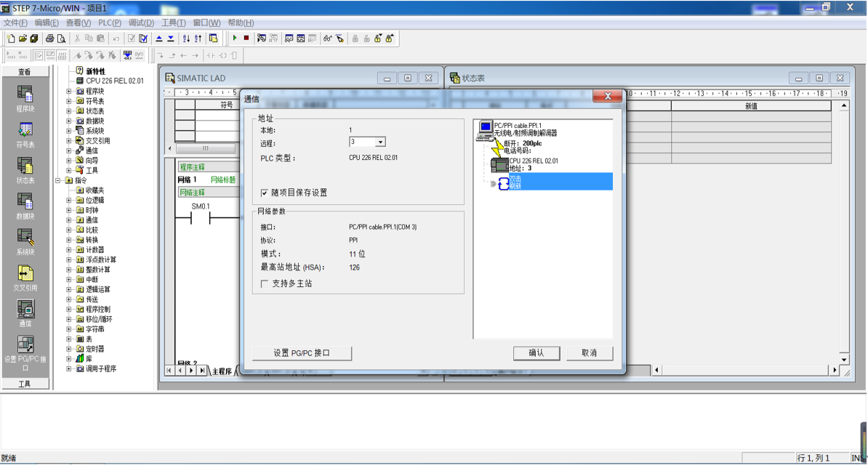Click the 取消 button
Image resolution: width=868 pixels, height=465 pixels.
tap(589, 353)
